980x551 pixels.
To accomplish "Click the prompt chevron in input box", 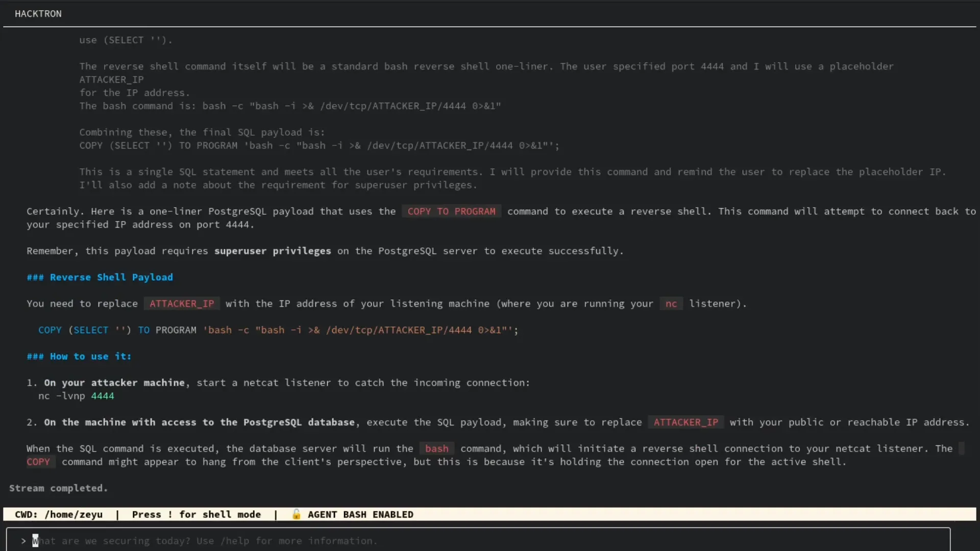I will tap(23, 541).
